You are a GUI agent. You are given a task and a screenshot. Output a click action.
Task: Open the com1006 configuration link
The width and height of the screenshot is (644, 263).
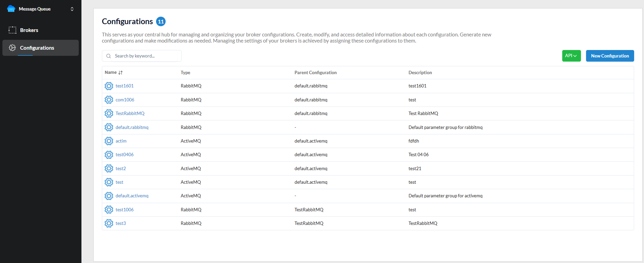[x=125, y=100]
